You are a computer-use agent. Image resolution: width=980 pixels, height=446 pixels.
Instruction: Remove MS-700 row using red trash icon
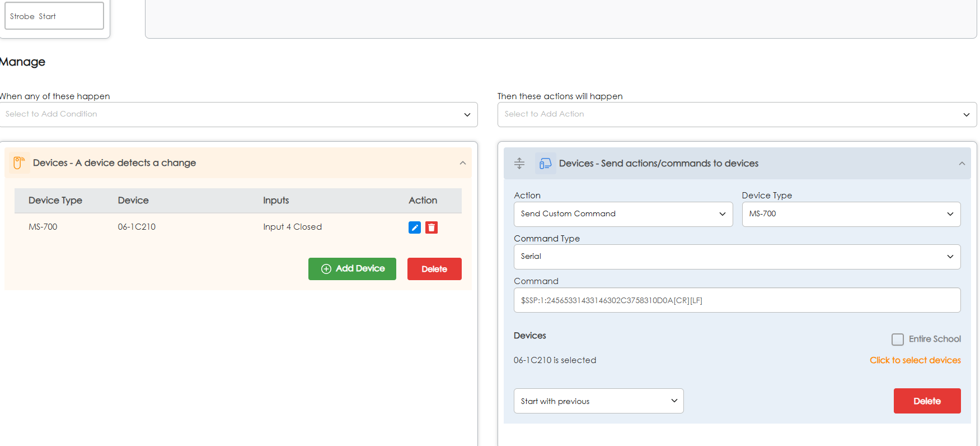click(x=432, y=227)
